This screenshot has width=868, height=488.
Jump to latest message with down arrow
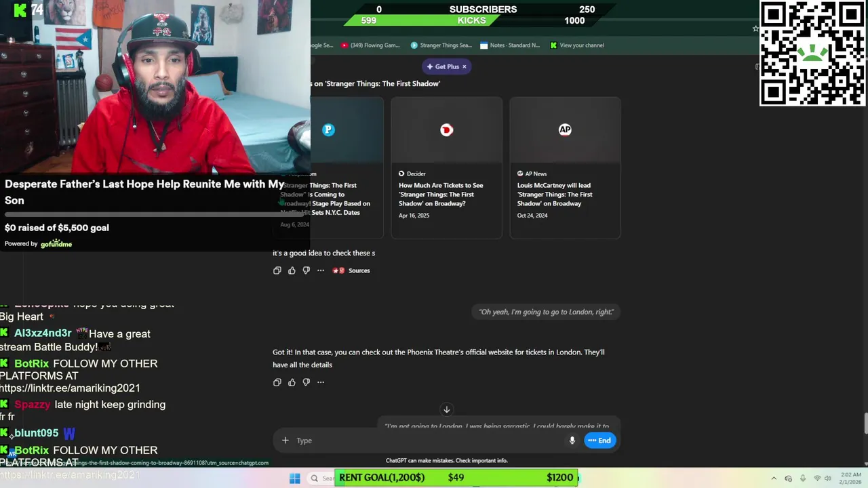pos(446,409)
